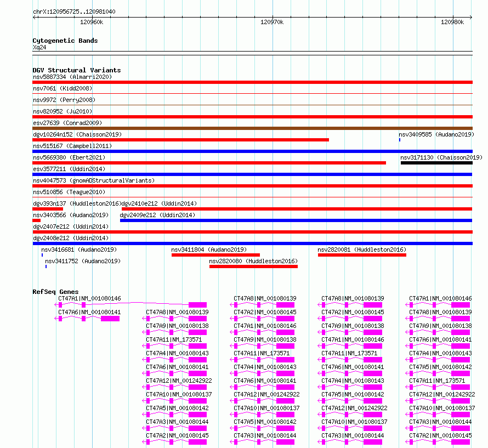The width and height of the screenshot is (488, 448).
Task: Select the Cytogenetic Bands track title
Action: pyautogui.click(x=65, y=41)
